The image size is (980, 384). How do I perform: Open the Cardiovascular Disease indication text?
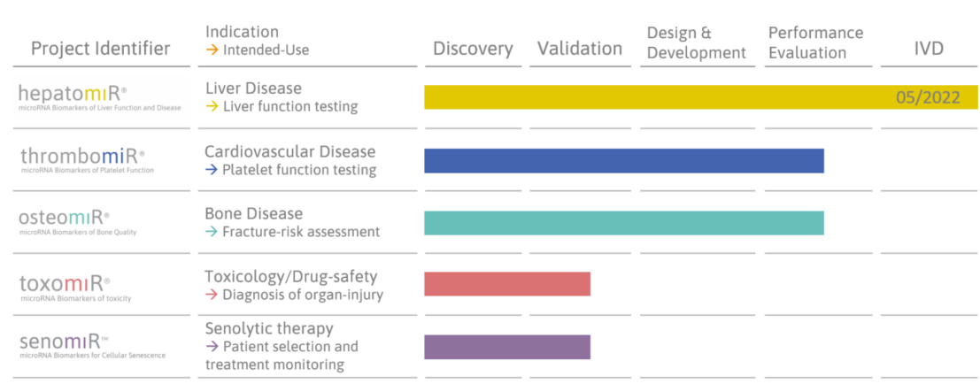tap(289, 151)
